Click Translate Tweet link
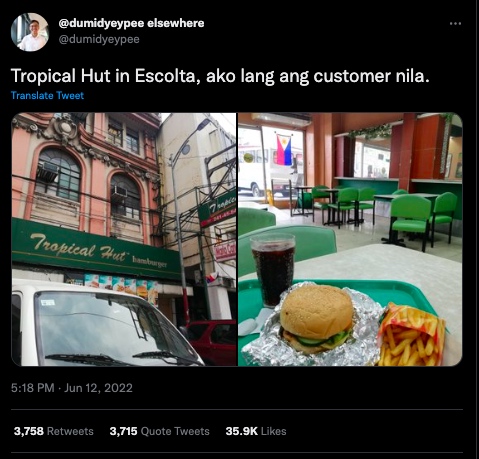This screenshot has width=479, height=459. pos(47,96)
